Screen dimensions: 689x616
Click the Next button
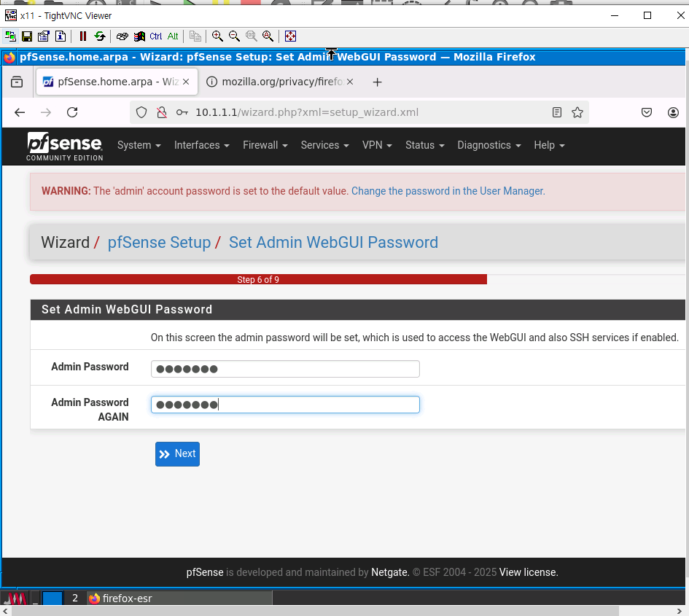(x=177, y=454)
